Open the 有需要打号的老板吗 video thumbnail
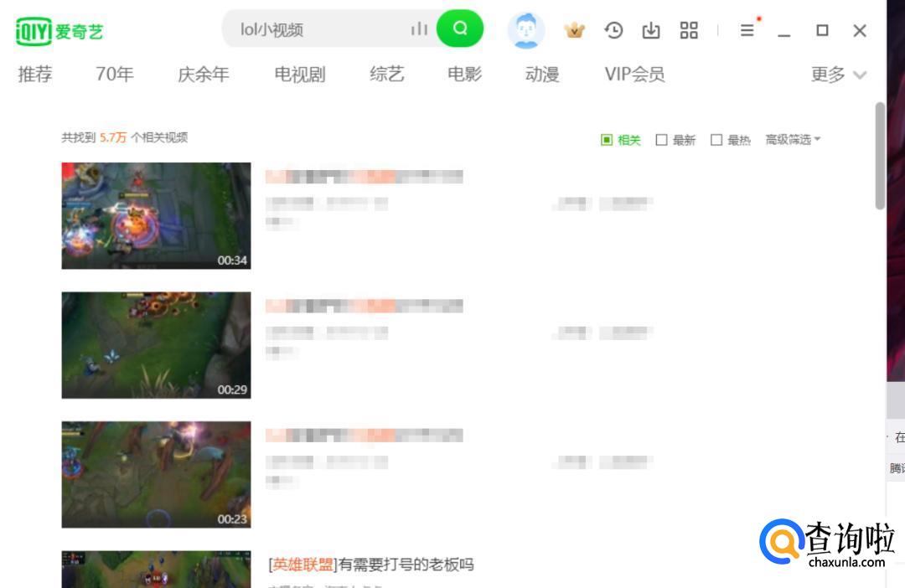 (157, 569)
